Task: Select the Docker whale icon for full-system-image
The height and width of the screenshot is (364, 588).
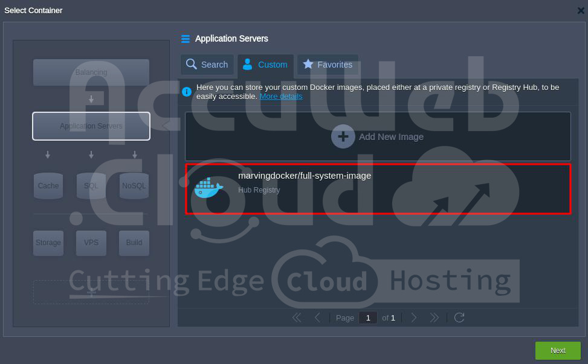Action: tap(208, 188)
